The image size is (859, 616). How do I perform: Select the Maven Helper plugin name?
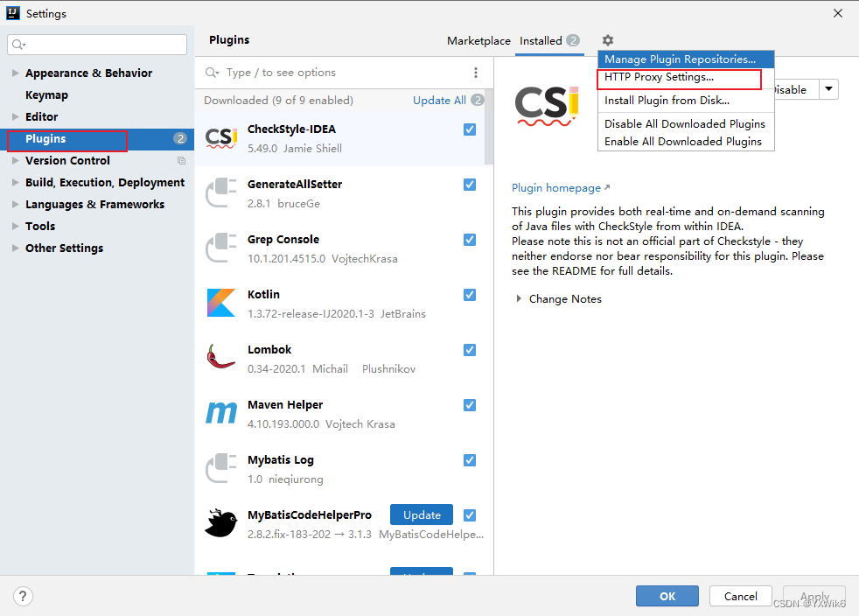pyautogui.click(x=285, y=404)
